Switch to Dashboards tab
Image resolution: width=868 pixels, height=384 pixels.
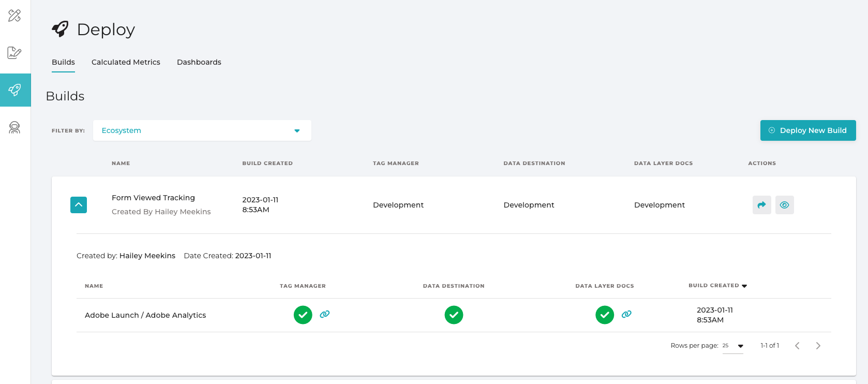tap(199, 62)
